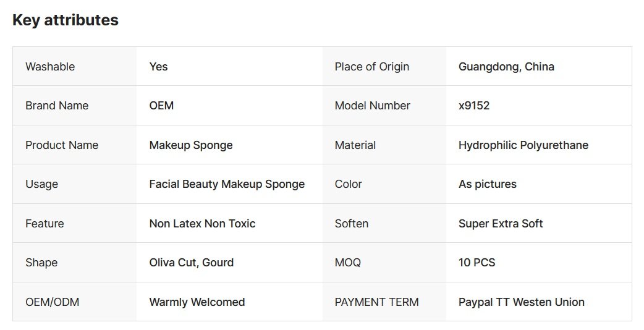The height and width of the screenshot is (330, 644).
Task: Select the "OEM" brand name value
Action: [x=161, y=106]
